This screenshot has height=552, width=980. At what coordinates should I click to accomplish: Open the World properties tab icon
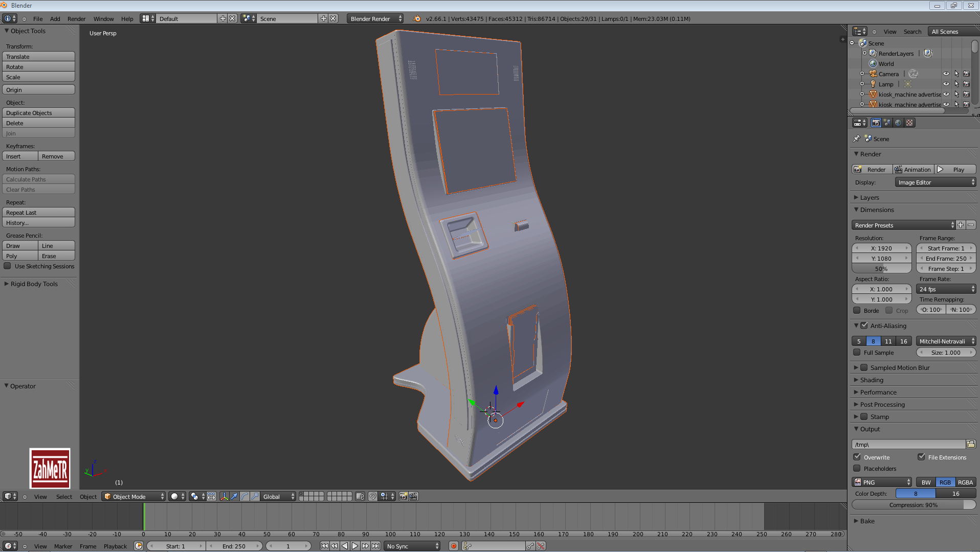click(898, 123)
